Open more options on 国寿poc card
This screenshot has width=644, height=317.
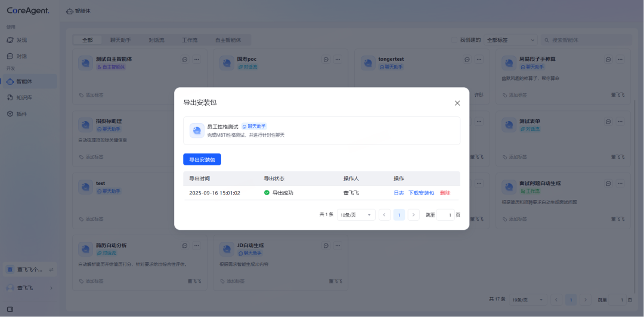coord(338,60)
